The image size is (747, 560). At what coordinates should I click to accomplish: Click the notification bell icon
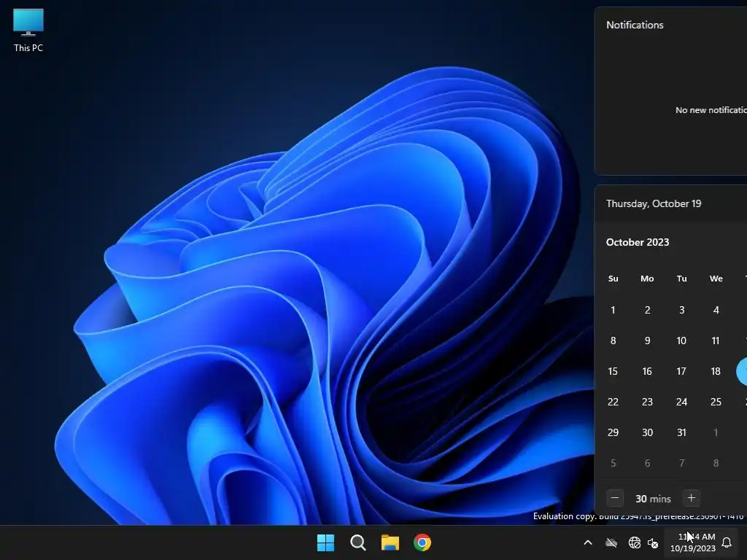pyautogui.click(x=727, y=542)
